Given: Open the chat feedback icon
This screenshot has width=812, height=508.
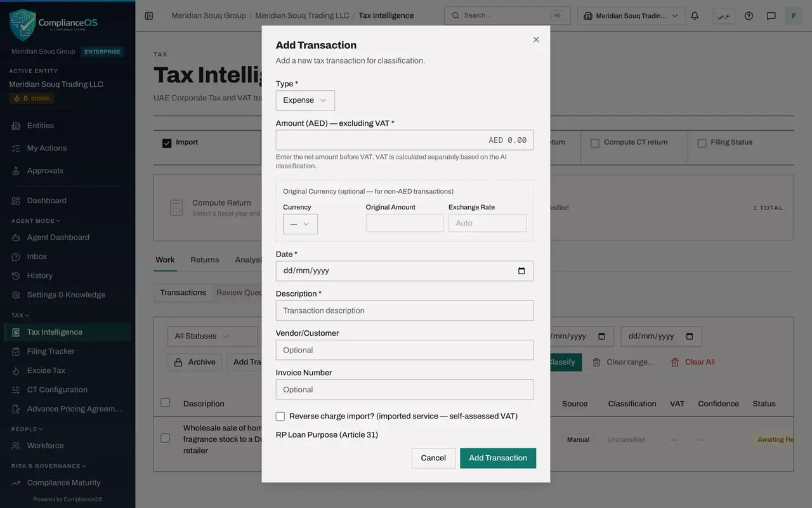Looking at the screenshot, I should (771, 16).
